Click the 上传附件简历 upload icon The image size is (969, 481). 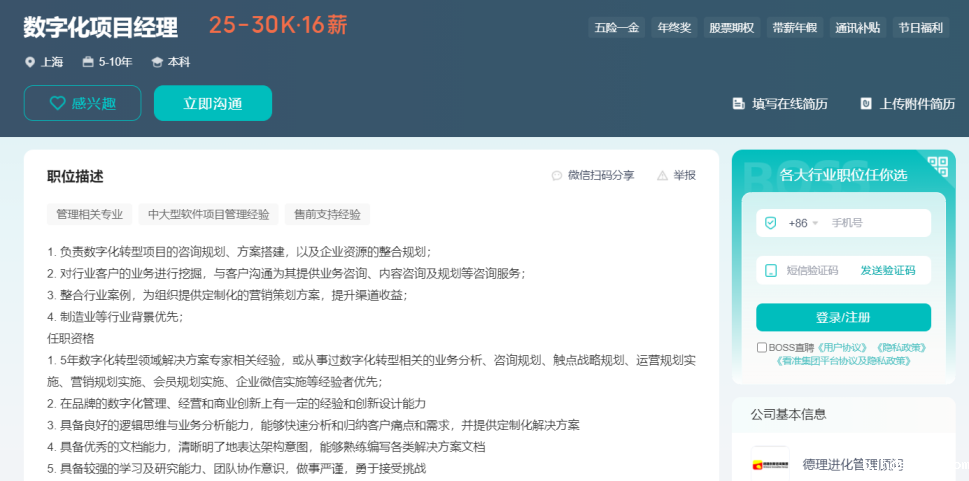click(x=866, y=104)
